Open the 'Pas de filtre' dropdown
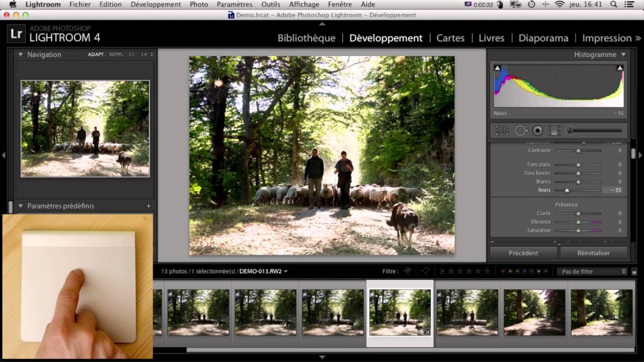 591,271
